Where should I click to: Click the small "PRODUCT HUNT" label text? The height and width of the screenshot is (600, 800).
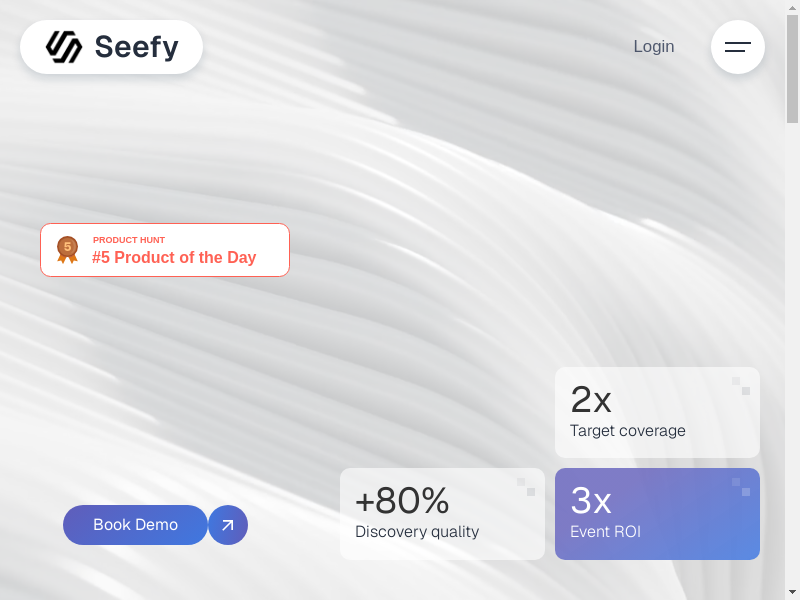[129, 240]
